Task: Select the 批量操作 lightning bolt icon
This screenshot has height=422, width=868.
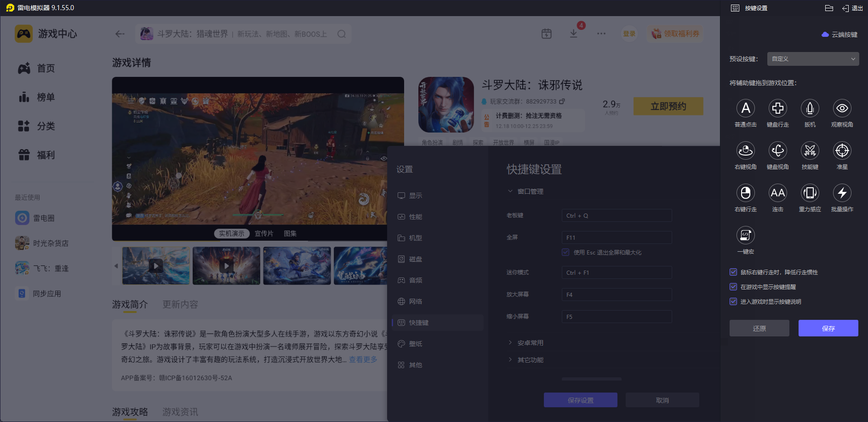Action: pos(842,193)
